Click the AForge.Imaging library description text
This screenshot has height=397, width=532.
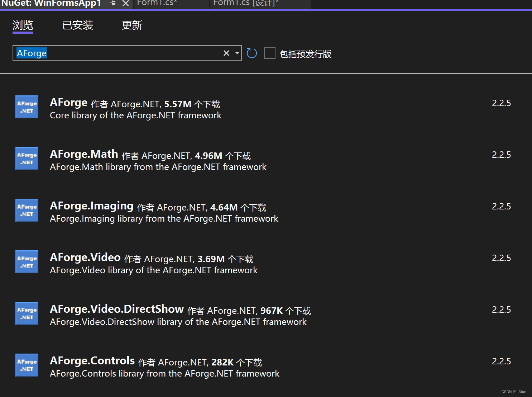point(164,219)
